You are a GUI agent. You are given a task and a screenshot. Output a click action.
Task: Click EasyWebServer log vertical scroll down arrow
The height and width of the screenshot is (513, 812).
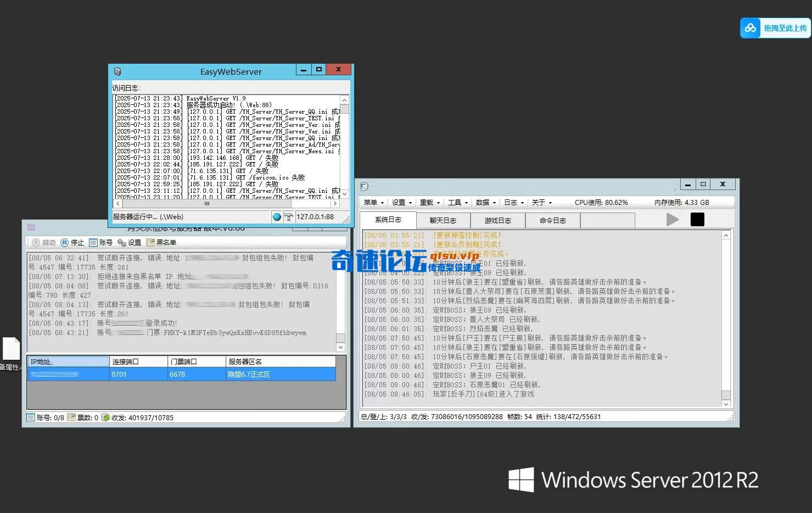345,194
